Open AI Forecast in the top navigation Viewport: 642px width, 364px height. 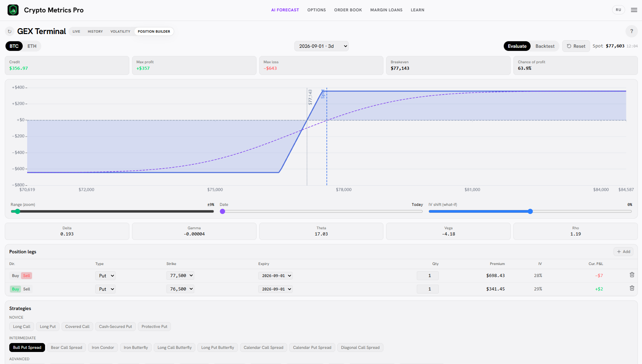pos(285,10)
